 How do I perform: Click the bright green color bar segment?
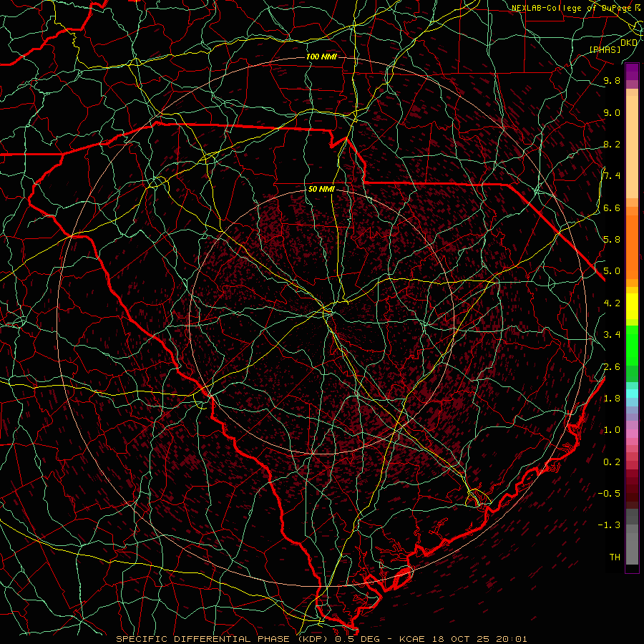coord(632,346)
